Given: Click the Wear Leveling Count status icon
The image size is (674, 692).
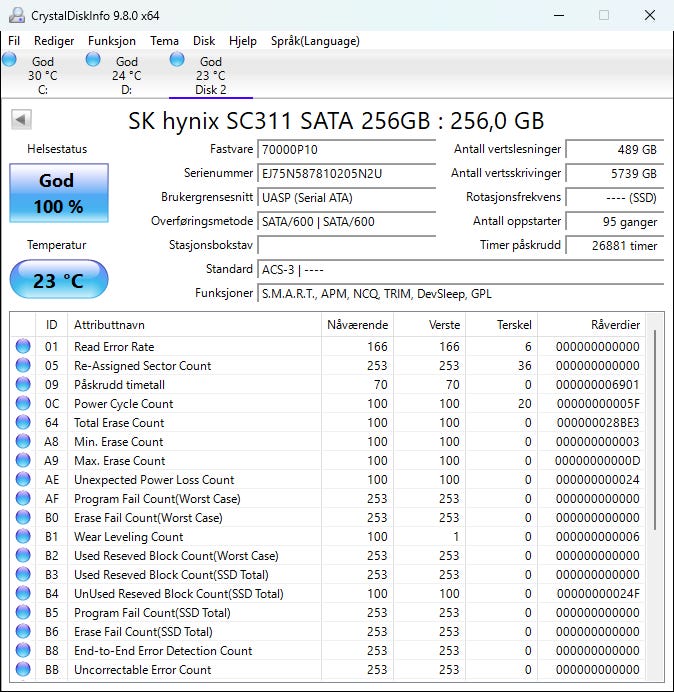Looking at the screenshot, I should [x=23, y=537].
